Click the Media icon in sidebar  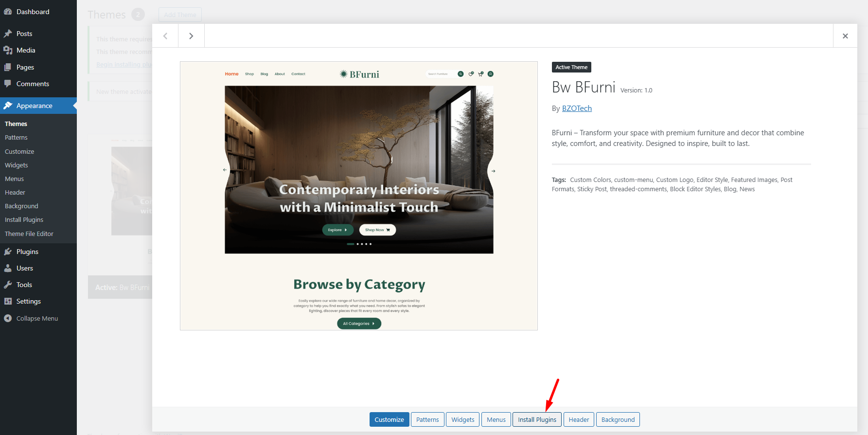[x=8, y=50]
